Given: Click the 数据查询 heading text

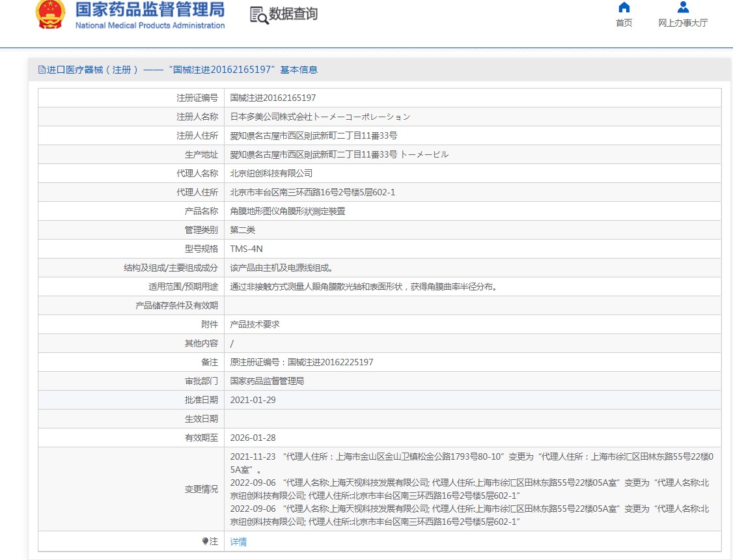Looking at the screenshot, I should tap(294, 14).
